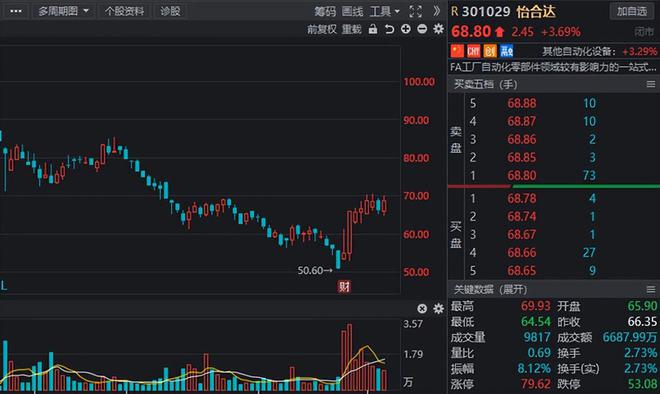Screen dimensions: 660x394
Task: Select sell level 5 price 68.88
Action: [x=522, y=103]
